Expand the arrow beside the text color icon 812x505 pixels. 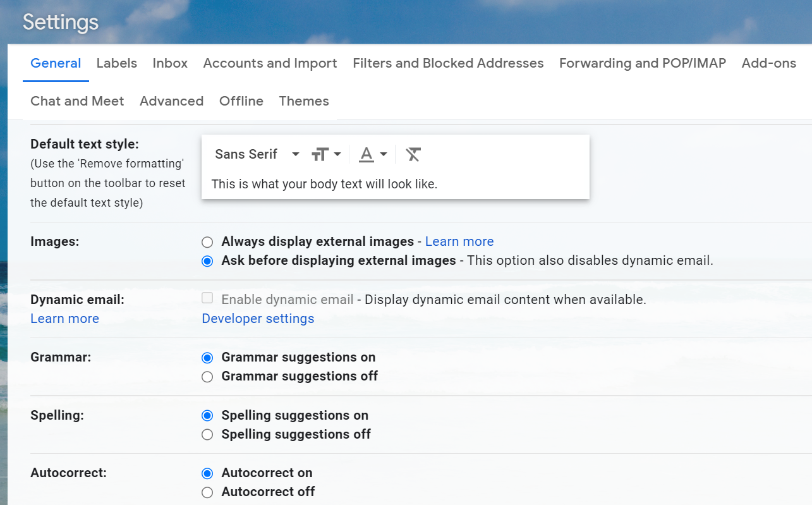[x=383, y=154]
